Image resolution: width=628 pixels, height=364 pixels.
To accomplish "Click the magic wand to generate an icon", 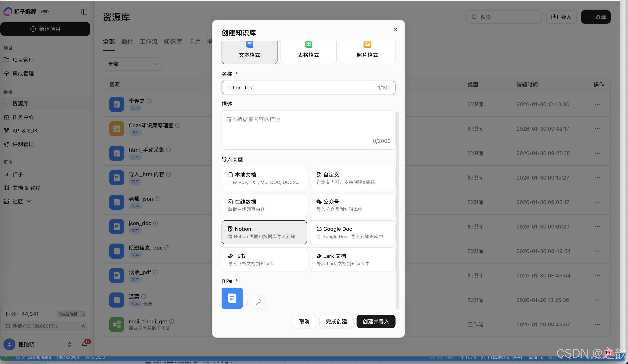I will pyautogui.click(x=259, y=302).
